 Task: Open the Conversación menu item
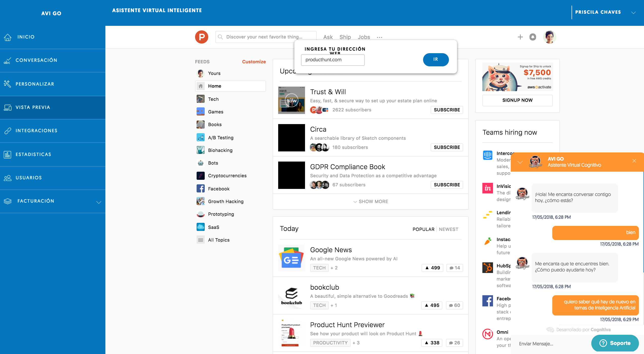tap(36, 60)
